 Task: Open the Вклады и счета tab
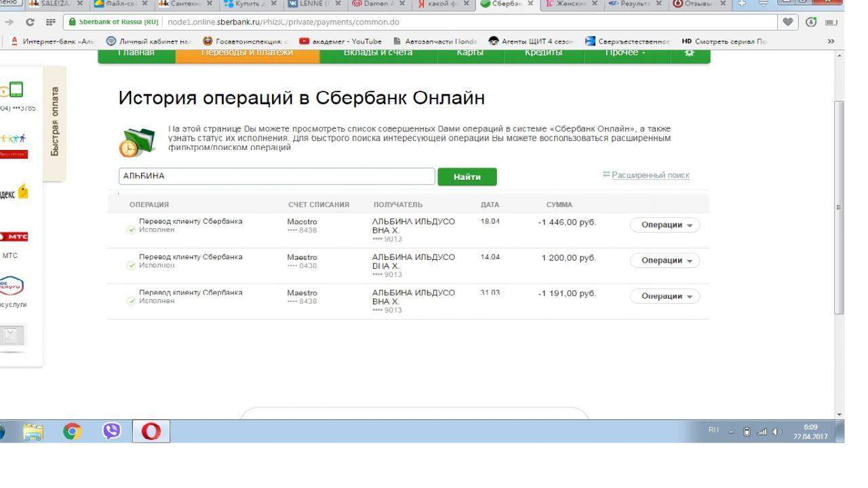click(378, 53)
